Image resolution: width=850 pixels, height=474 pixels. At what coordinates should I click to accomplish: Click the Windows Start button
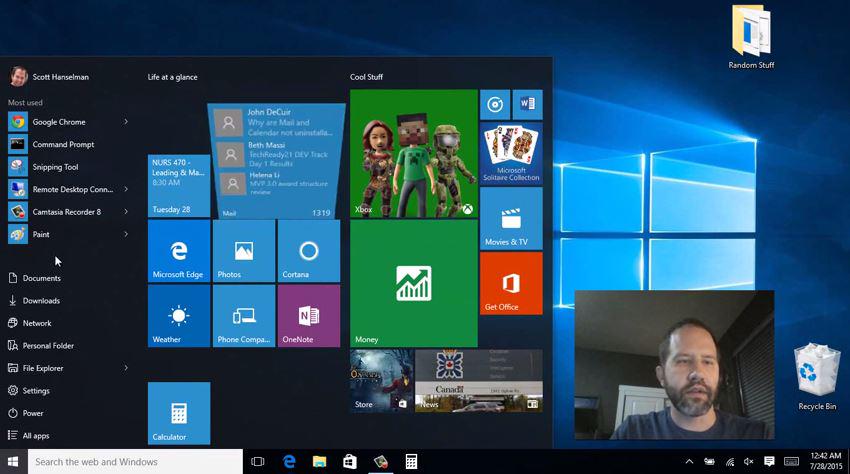tap(14, 462)
